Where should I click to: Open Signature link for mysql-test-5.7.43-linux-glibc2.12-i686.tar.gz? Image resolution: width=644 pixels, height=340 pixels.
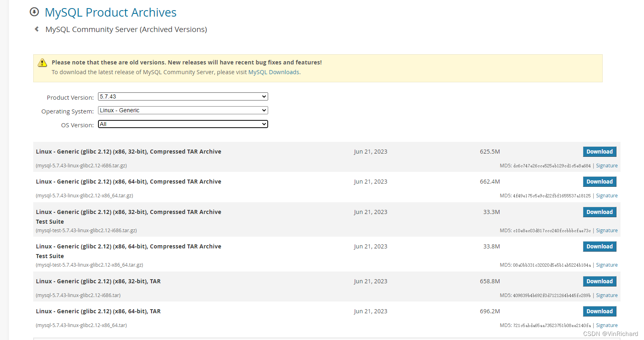click(x=607, y=231)
